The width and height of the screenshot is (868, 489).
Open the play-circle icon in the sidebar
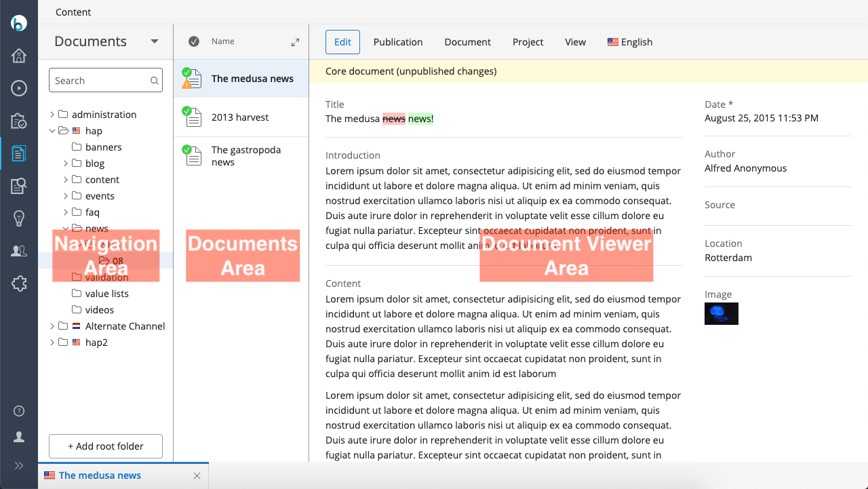coord(19,88)
